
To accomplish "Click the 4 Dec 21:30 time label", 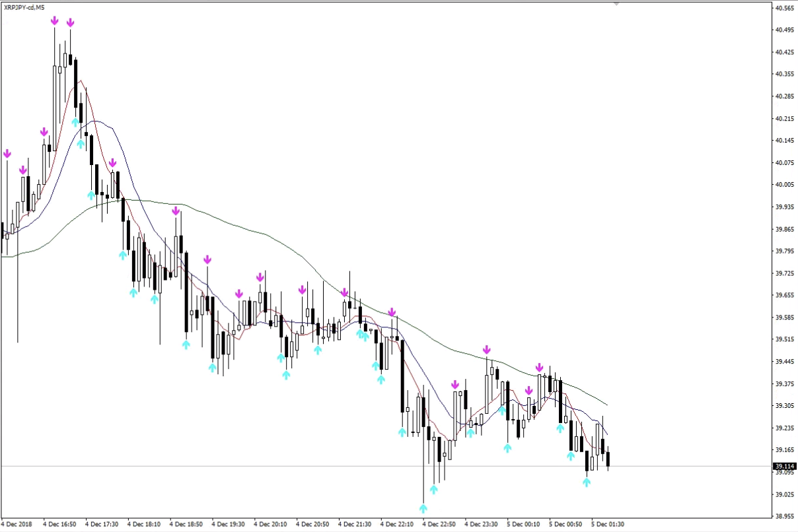I will coord(355,525).
